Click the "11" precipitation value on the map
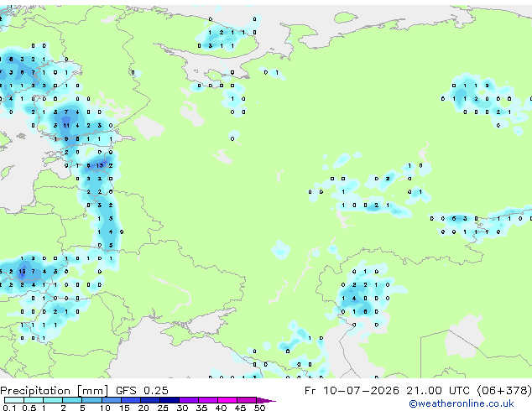Image resolution: width=532 pixels, height=411 pixels. pyautogui.click(x=66, y=126)
